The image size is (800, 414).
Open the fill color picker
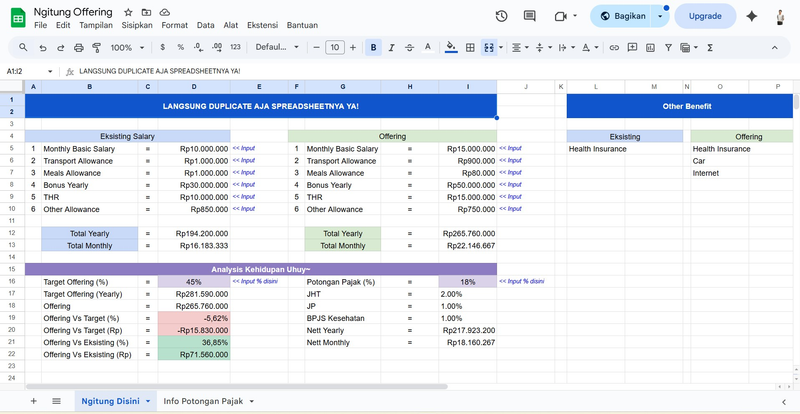(451, 47)
